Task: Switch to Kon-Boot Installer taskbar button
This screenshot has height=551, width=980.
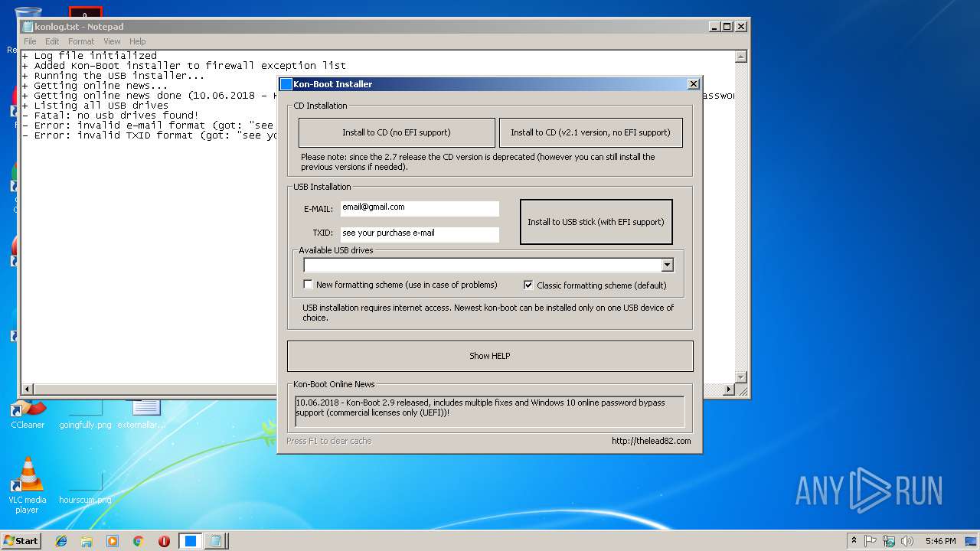Action: (x=190, y=541)
